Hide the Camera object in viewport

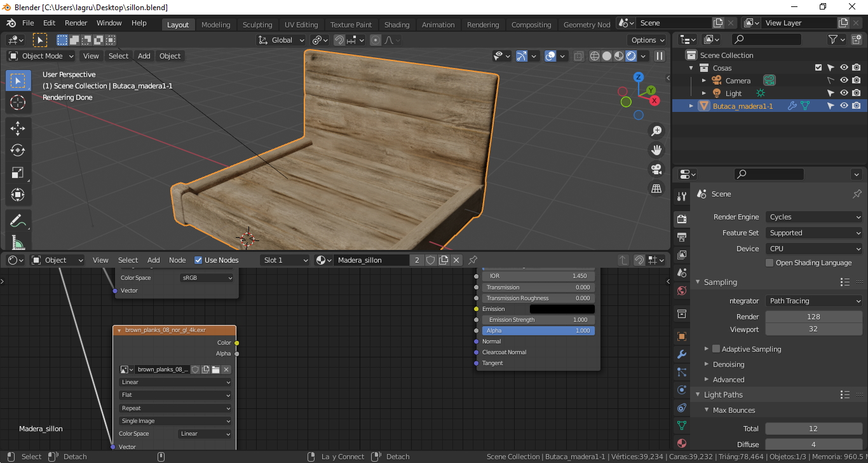[844, 81]
